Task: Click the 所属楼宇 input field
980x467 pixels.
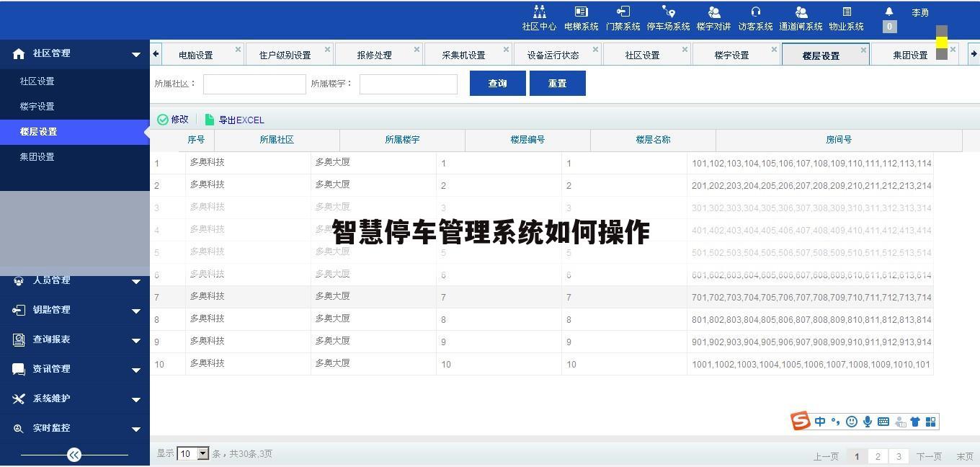Action: tap(409, 84)
